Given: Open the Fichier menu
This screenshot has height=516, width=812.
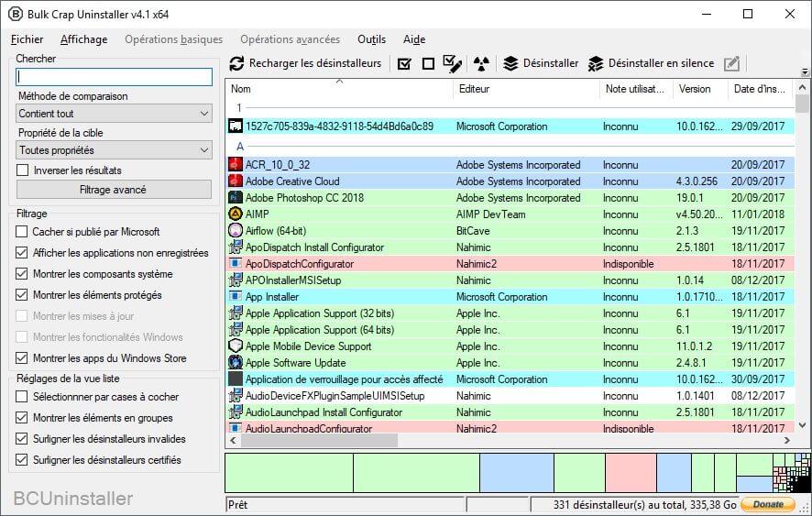Looking at the screenshot, I should 27,39.
